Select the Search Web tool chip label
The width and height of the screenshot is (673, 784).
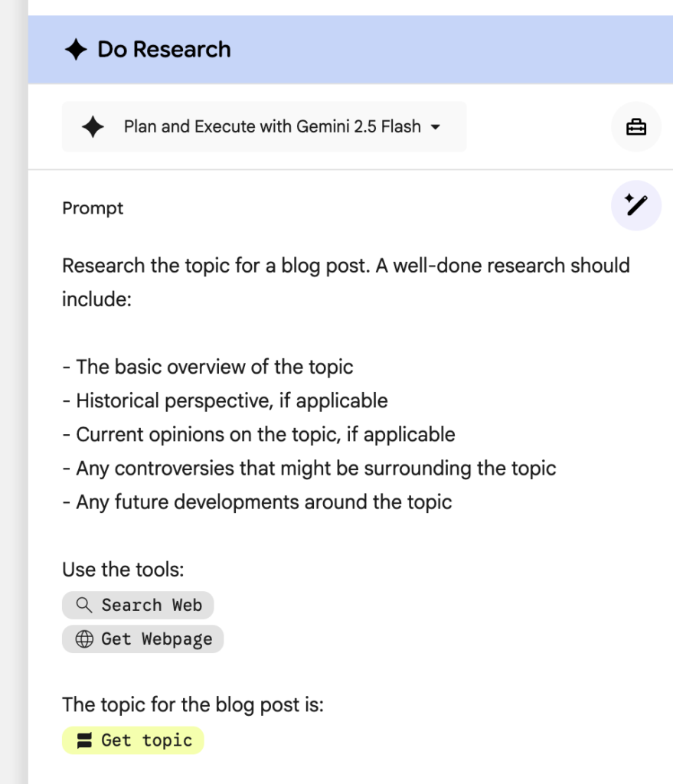click(x=152, y=605)
